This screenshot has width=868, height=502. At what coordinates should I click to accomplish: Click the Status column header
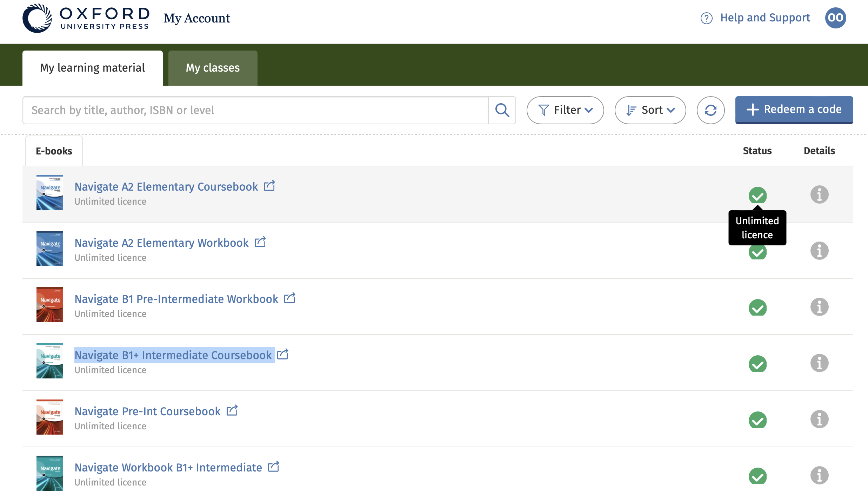coord(757,151)
